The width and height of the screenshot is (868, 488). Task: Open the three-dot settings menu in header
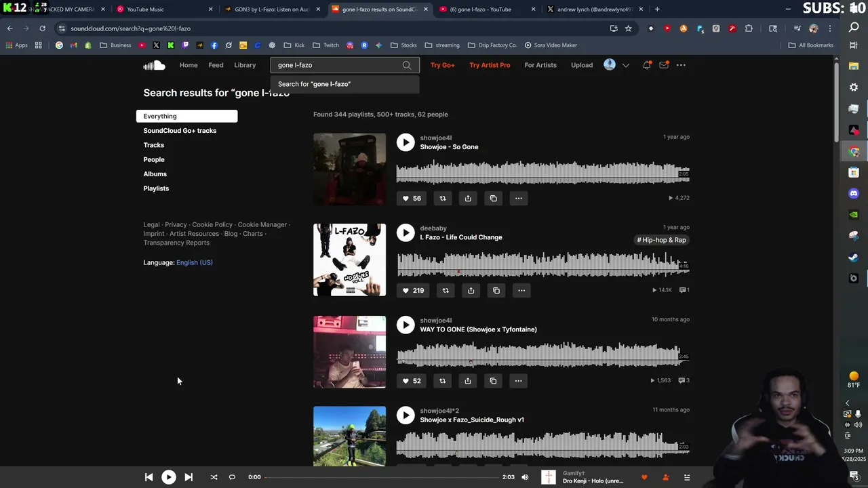681,65
